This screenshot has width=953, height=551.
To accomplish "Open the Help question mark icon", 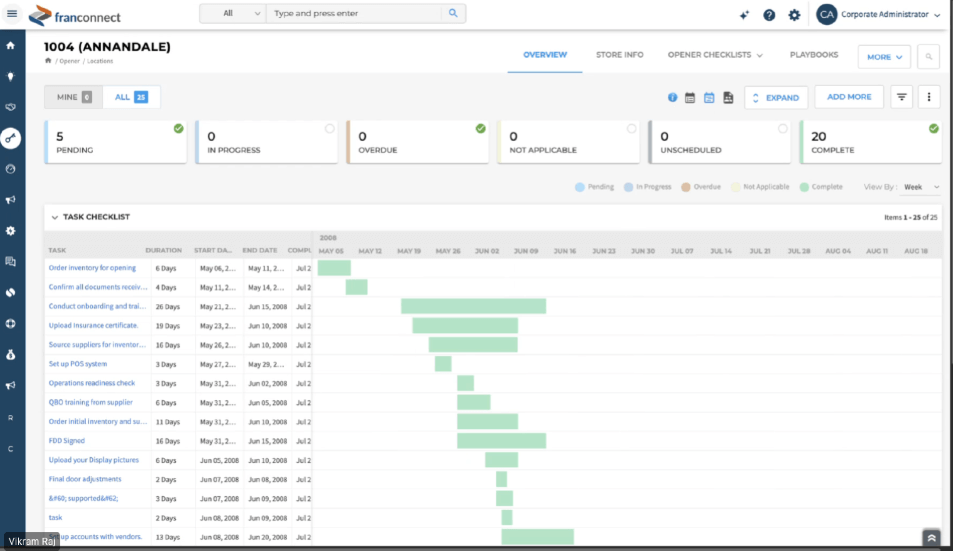I will click(769, 15).
